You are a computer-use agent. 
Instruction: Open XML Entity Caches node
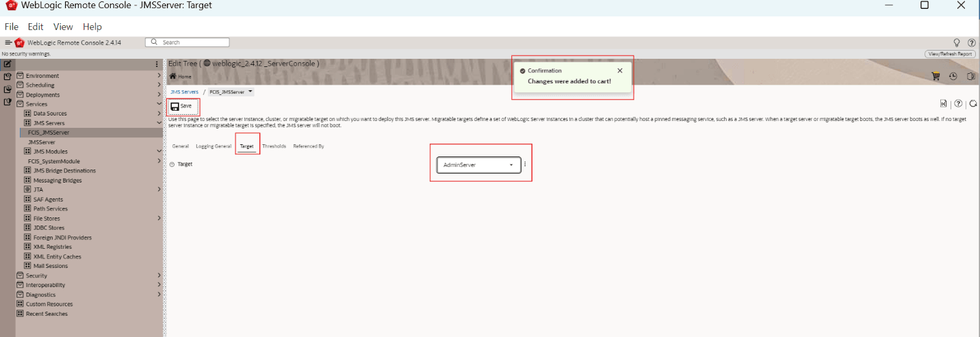(57, 256)
